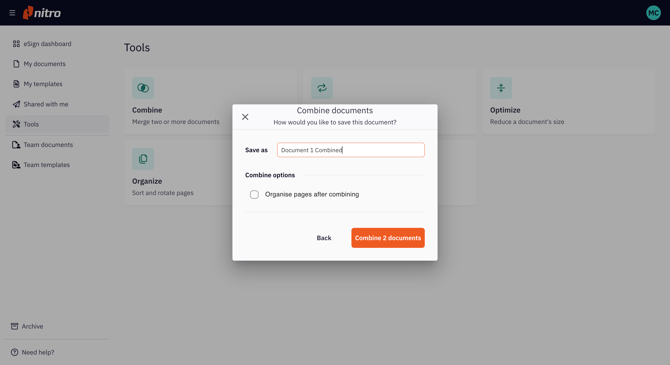670x365 pixels.
Task: Click Combine 2 documents button
Action: pos(388,238)
